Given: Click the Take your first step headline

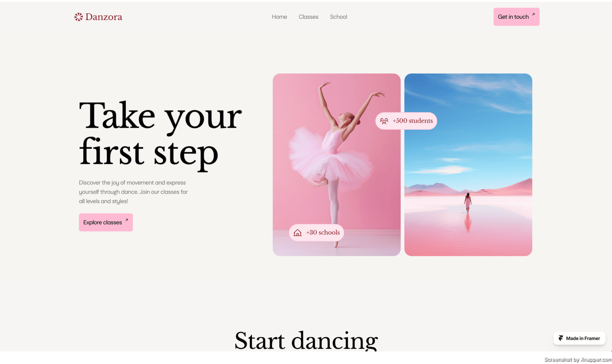Looking at the screenshot, I should [160, 134].
